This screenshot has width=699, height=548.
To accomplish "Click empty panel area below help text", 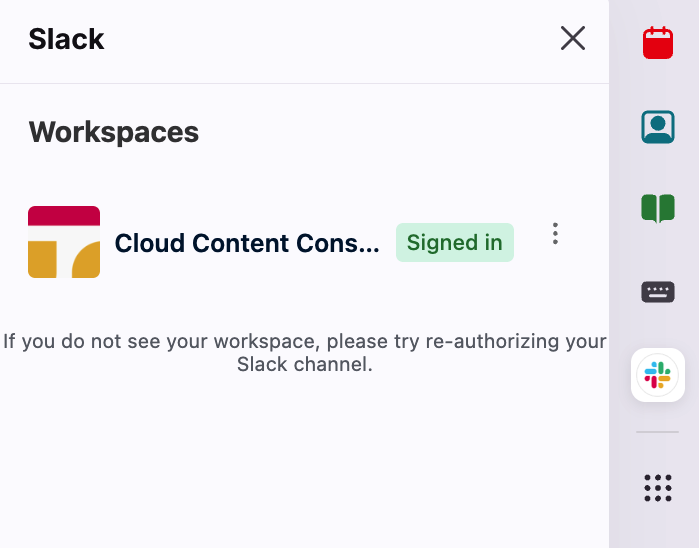I will point(304,460).
